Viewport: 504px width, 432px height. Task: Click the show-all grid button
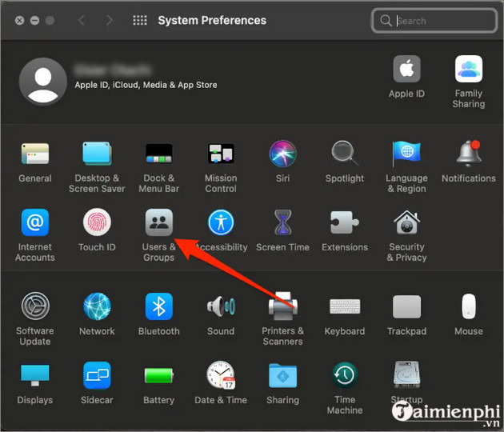[140, 20]
